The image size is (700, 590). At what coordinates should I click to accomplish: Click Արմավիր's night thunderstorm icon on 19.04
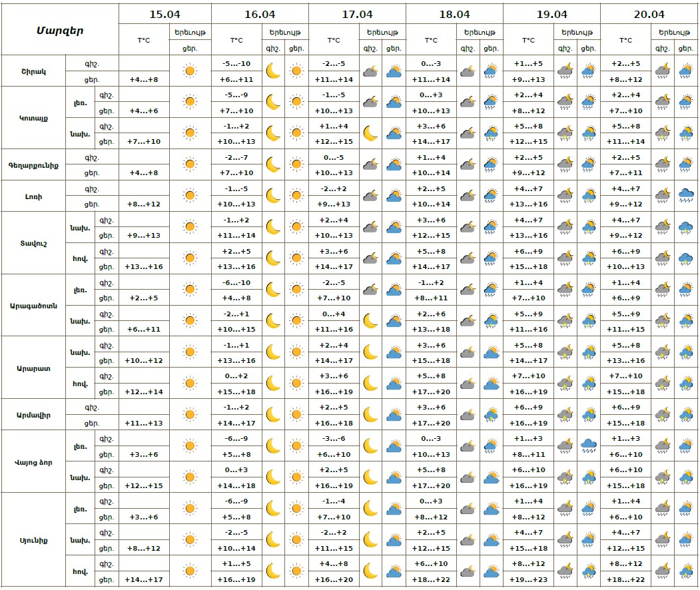(x=565, y=415)
